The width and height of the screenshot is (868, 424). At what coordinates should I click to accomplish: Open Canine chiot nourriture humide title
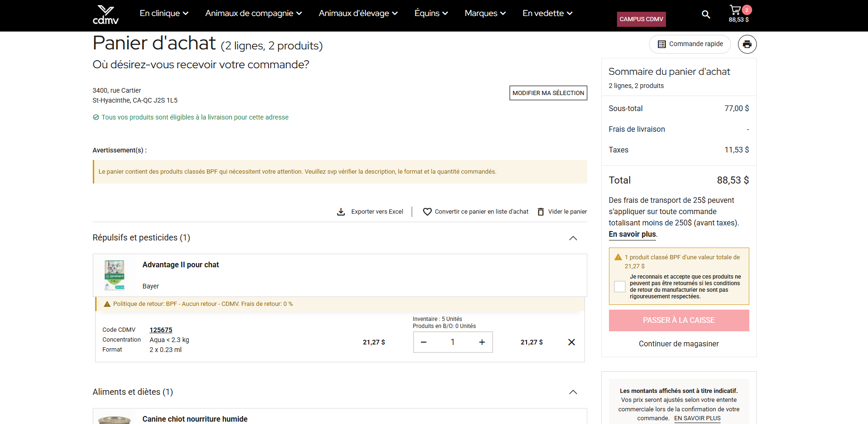195,419
